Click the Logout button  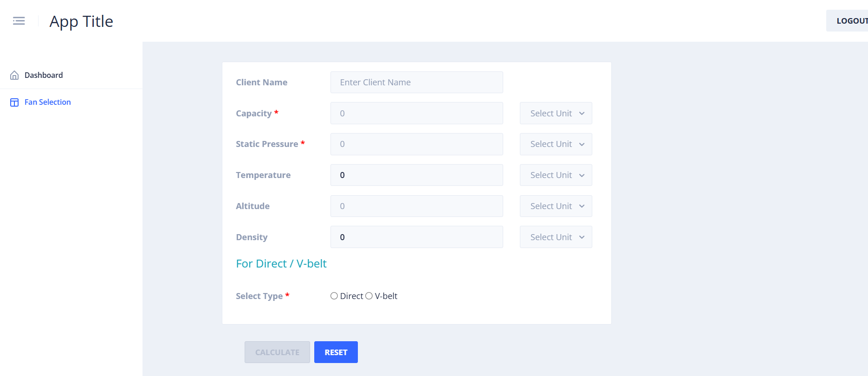pyautogui.click(x=849, y=21)
